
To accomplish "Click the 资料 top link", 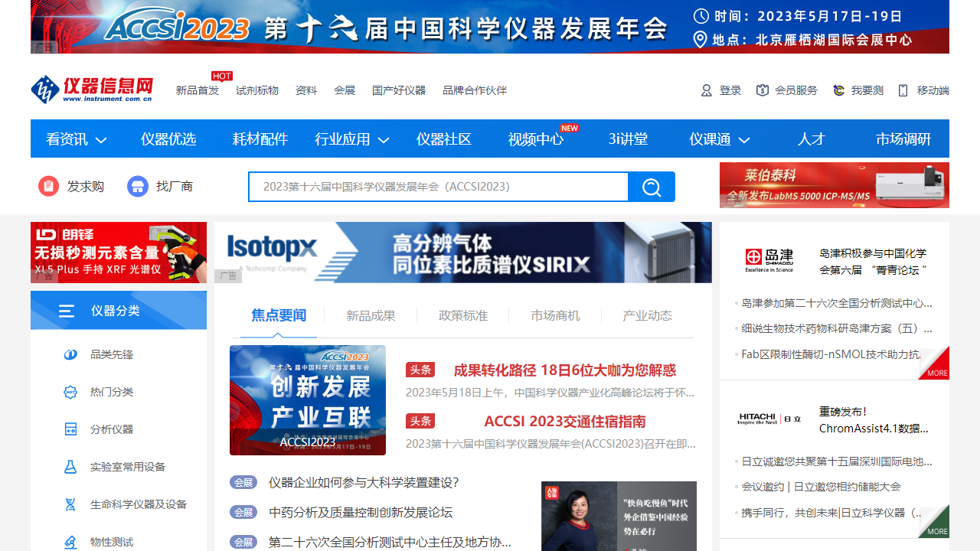I will pos(306,90).
